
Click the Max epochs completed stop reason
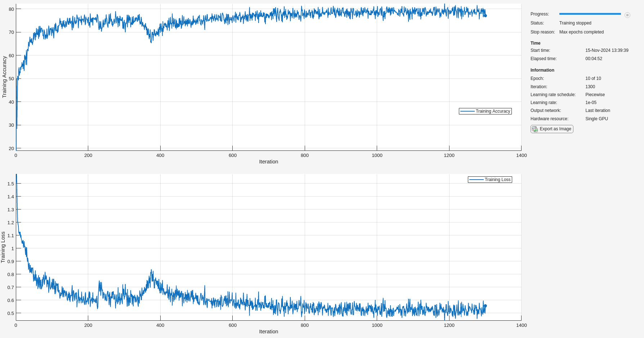581,32
